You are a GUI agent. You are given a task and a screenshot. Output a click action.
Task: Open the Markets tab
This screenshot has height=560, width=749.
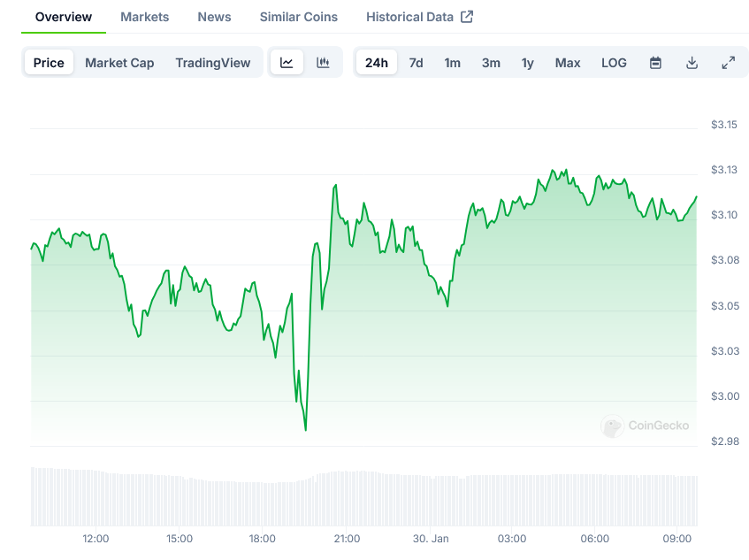point(144,17)
